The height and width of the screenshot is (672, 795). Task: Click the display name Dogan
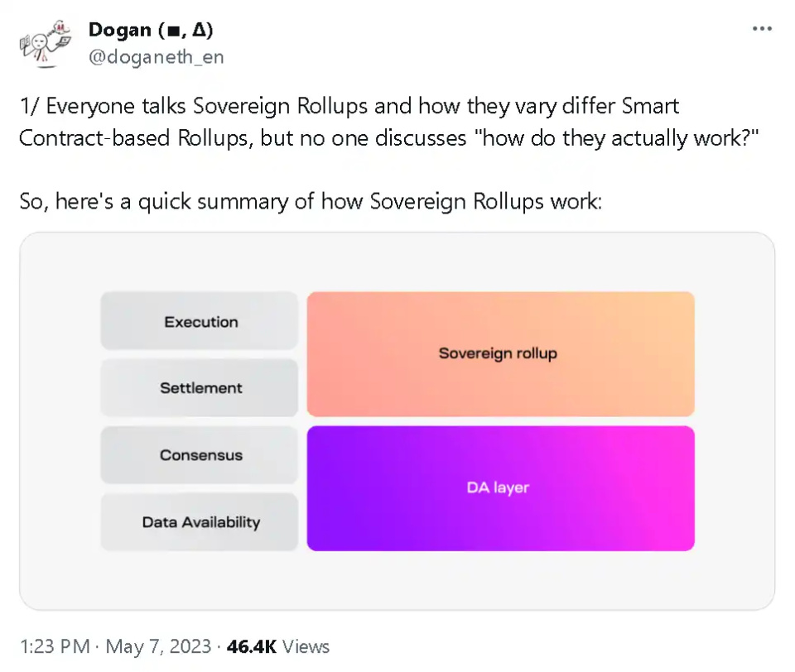120,31
